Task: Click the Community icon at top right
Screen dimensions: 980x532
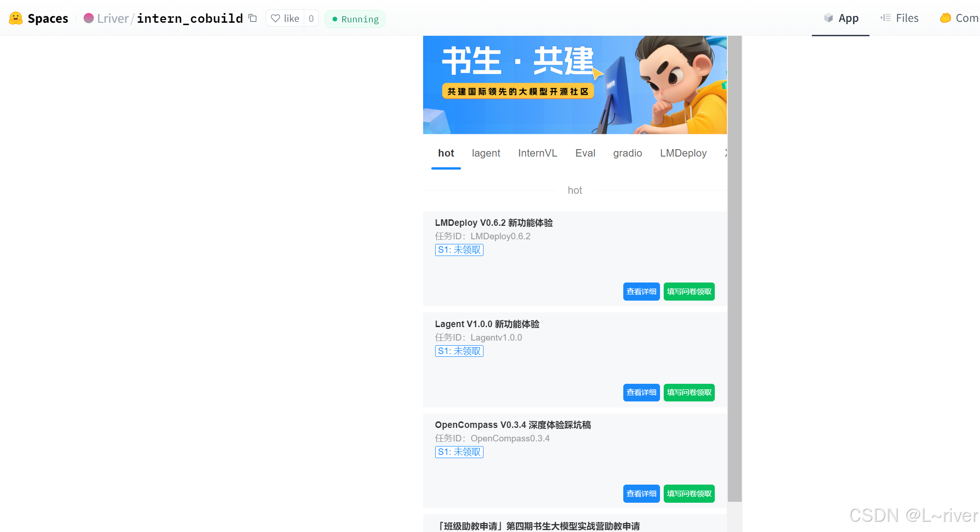Action: click(945, 18)
